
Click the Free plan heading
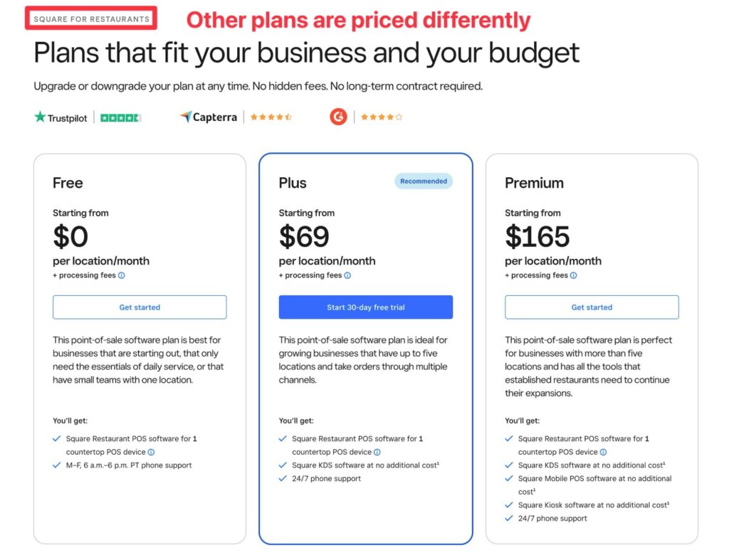pos(68,183)
